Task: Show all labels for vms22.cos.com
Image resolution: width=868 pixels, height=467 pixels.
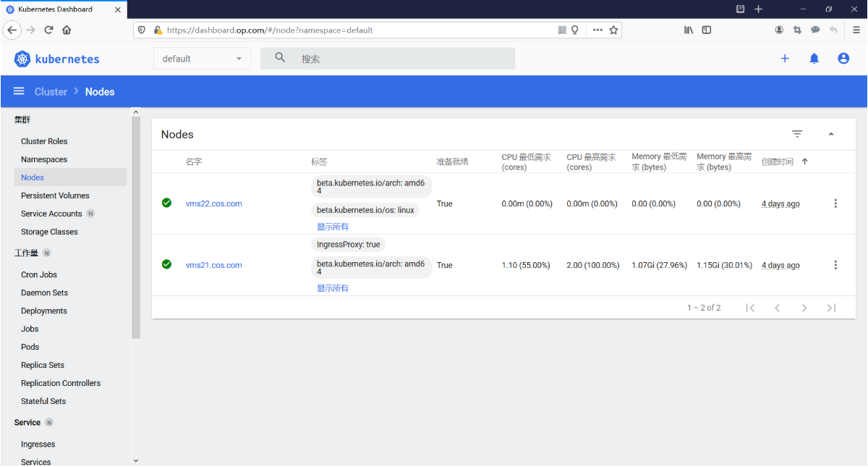Action: point(333,227)
